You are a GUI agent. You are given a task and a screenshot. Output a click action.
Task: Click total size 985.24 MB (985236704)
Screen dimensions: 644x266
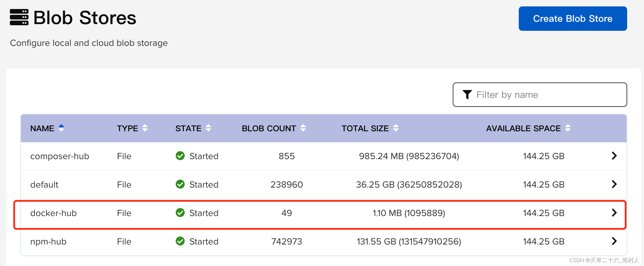tap(409, 156)
